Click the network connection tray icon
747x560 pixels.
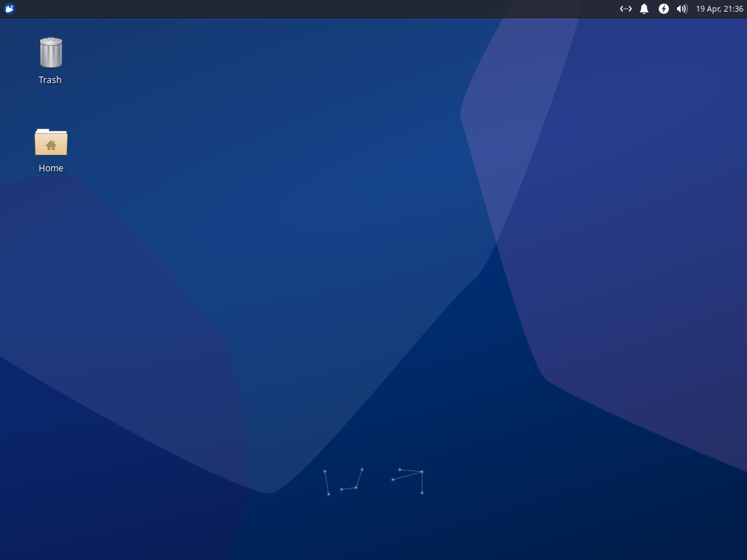pos(625,9)
